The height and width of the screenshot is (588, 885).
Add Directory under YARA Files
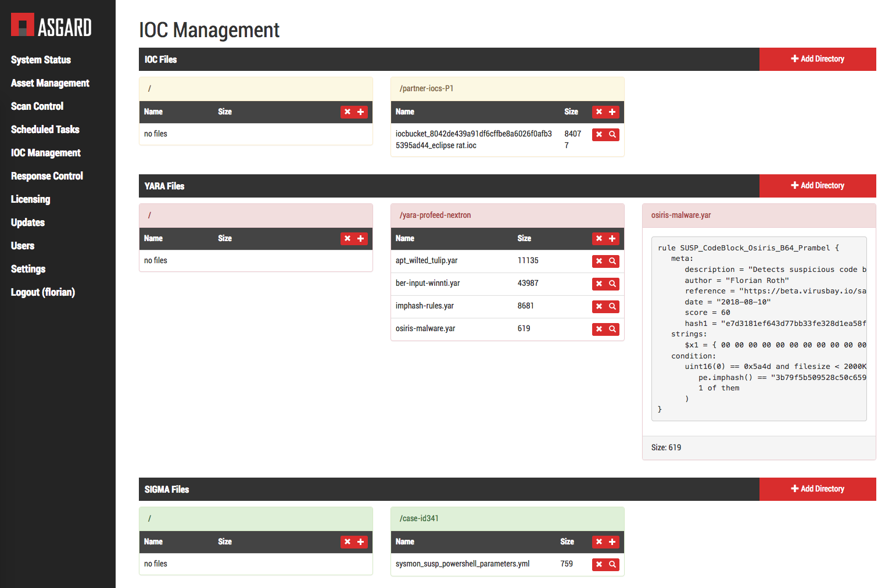[x=817, y=186]
